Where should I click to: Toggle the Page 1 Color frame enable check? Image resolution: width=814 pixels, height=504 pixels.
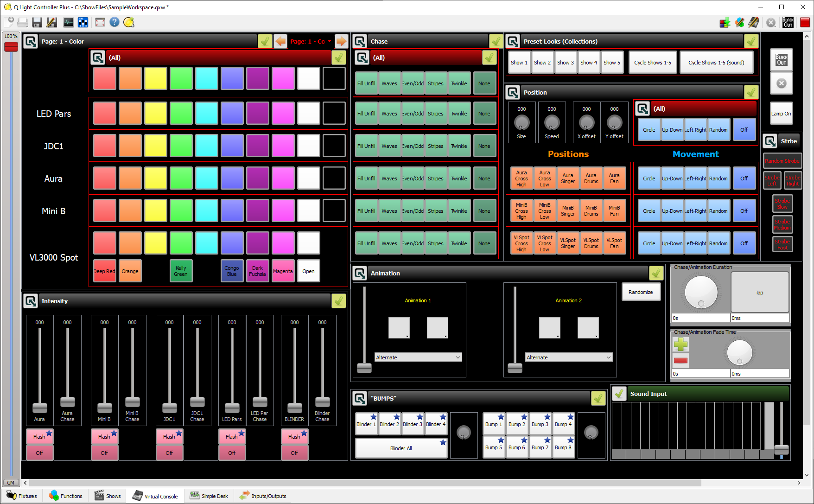point(265,41)
